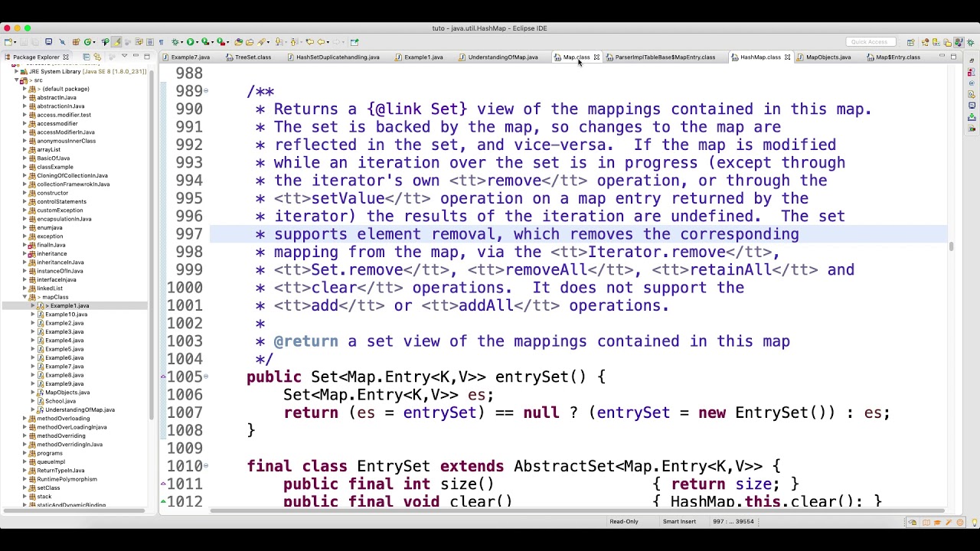This screenshot has height=551, width=980.
Task: Select the linkedList package in tree
Action: pos(49,289)
